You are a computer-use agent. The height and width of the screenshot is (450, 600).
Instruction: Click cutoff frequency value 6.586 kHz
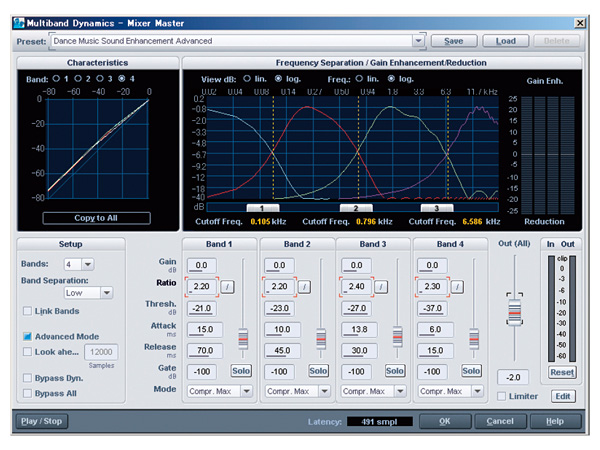pos(481,222)
